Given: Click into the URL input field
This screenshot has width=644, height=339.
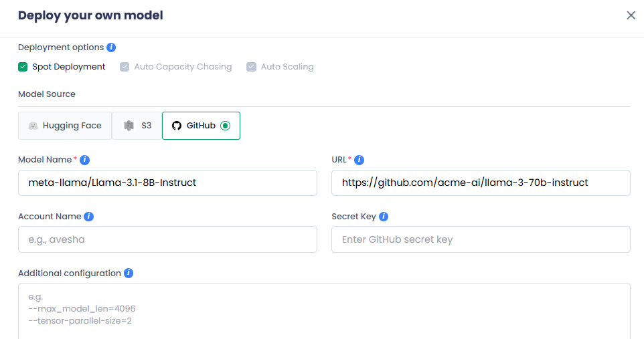Looking at the screenshot, I should coord(481,183).
